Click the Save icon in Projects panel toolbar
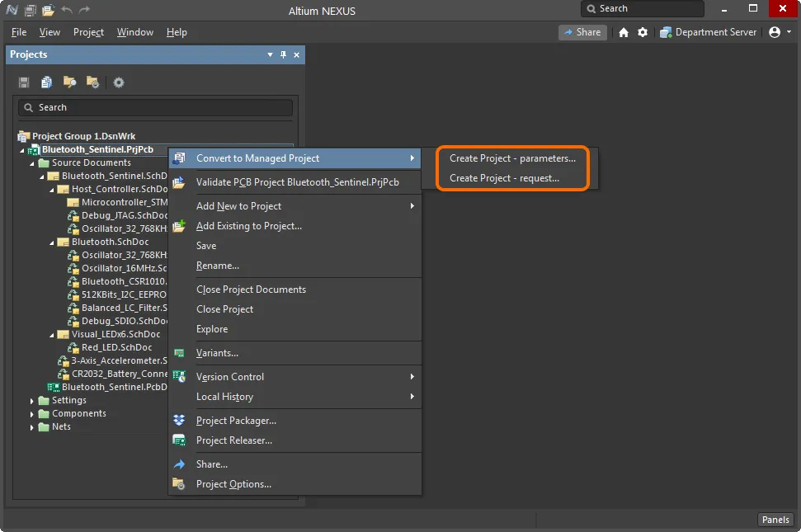This screenshot has width=801, height=532. tap(24, 82)
